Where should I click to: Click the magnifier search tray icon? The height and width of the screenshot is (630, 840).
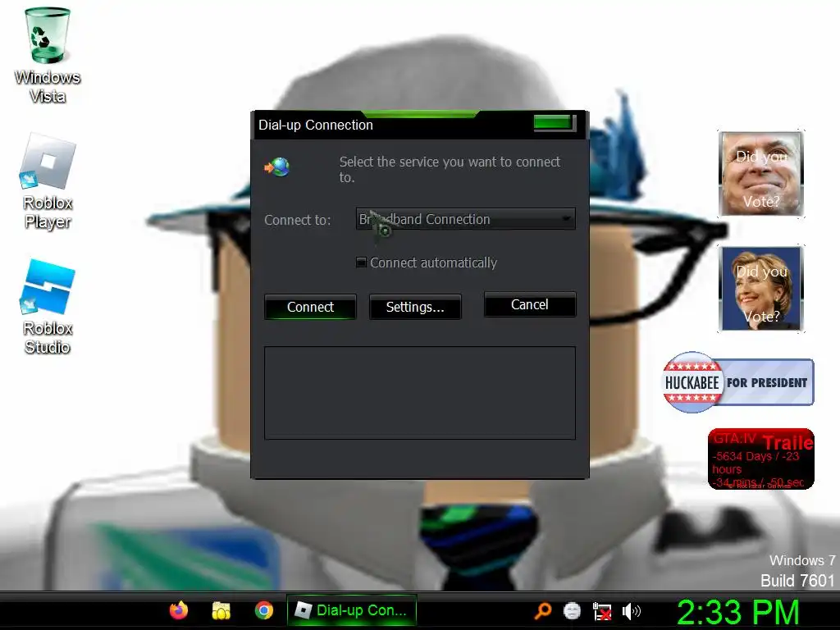pos(543,610)
